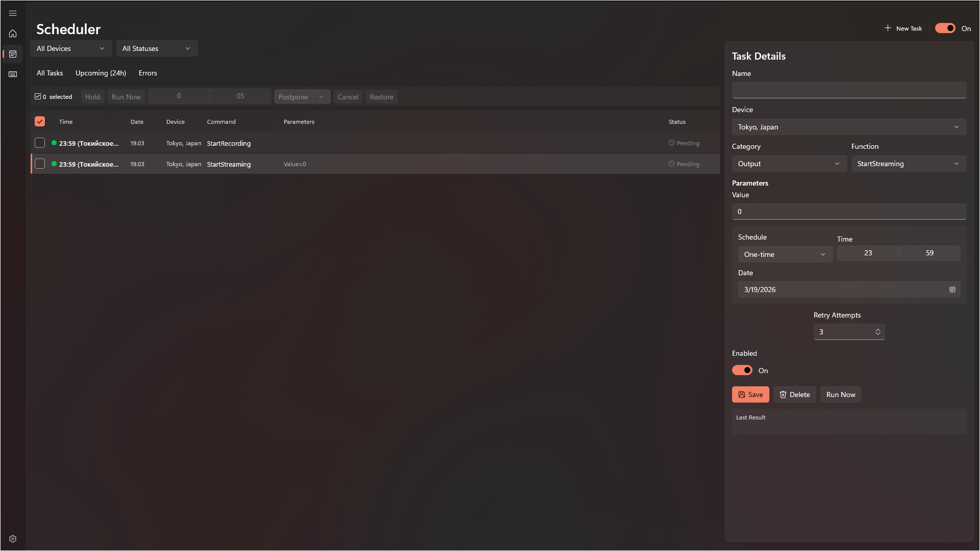Screen dimensions: 980x551
Task: Click the New Task plus icon
Action: click(x=888, y=28)
